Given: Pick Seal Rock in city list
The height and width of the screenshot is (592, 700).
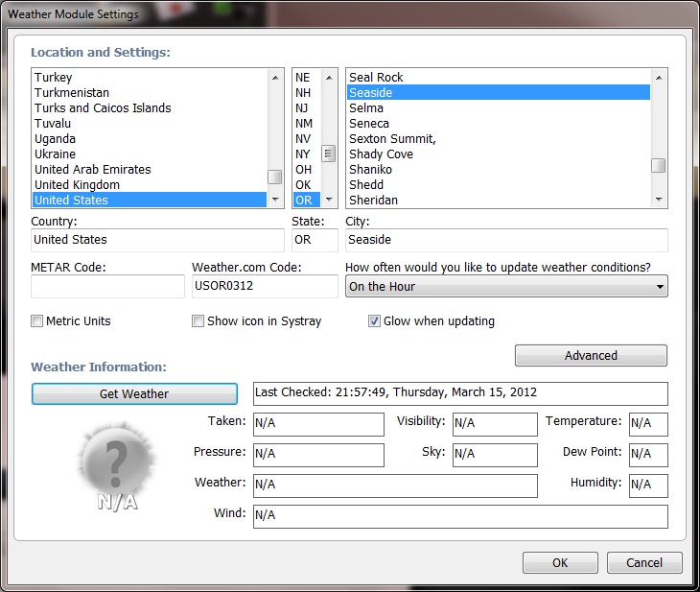Looking at the screenshot, I should [x=376, y=78].
